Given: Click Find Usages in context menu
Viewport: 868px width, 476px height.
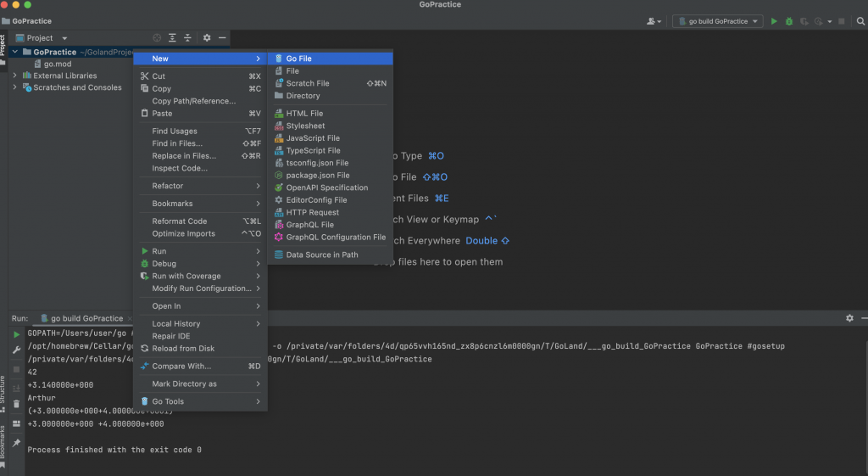Looking at the screenshot, I should pos(200,131).
